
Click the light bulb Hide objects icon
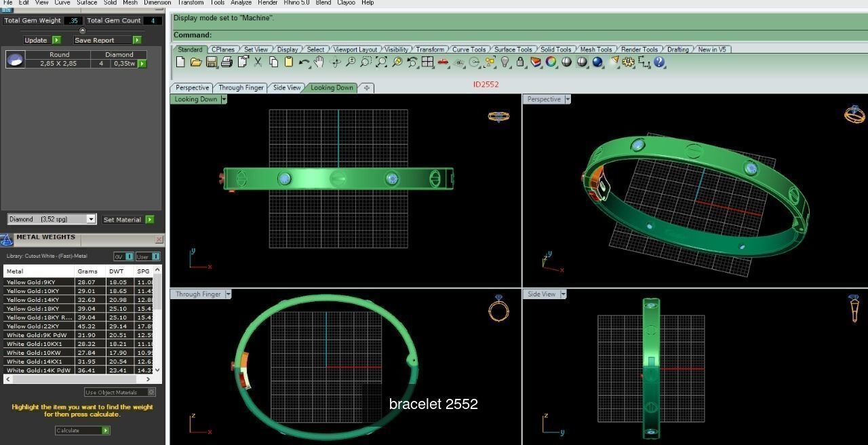(x=505, y=62)
